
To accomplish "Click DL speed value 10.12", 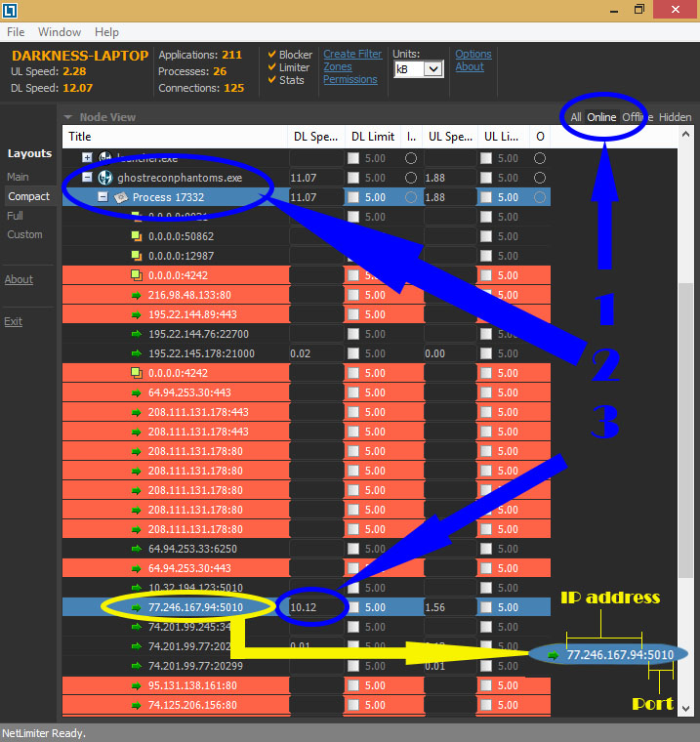I will (304, 607).
